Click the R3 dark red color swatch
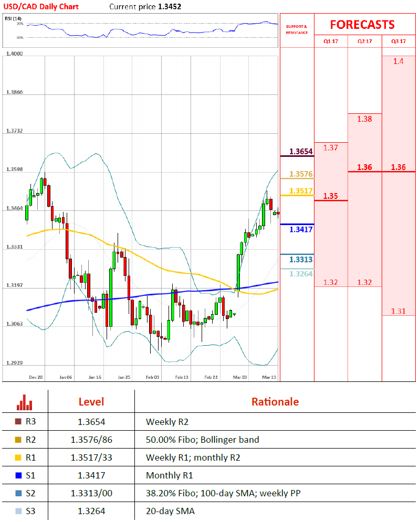The height and width of the screenshot is (522, 420). coord(18,421)
